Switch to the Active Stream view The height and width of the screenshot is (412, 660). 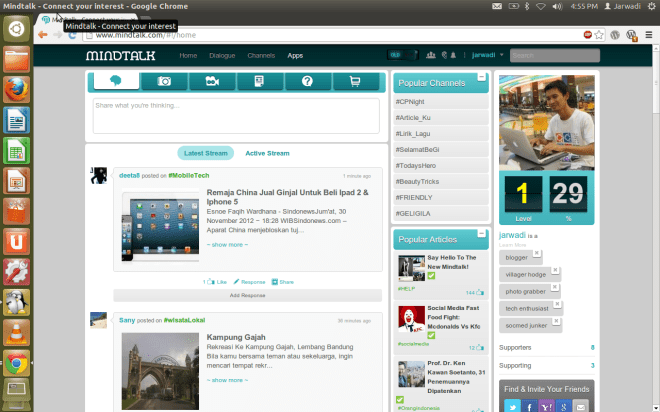tap(267, 153)
